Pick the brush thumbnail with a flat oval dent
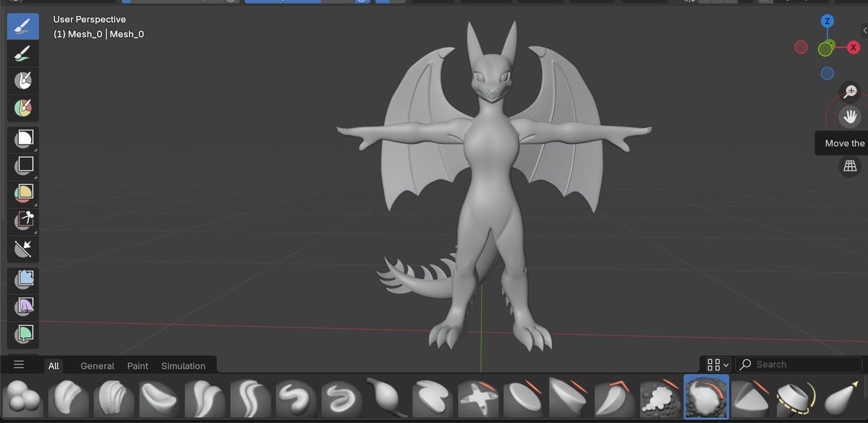Viewport: 868px width, 423px height. click(x=161, y=398)
